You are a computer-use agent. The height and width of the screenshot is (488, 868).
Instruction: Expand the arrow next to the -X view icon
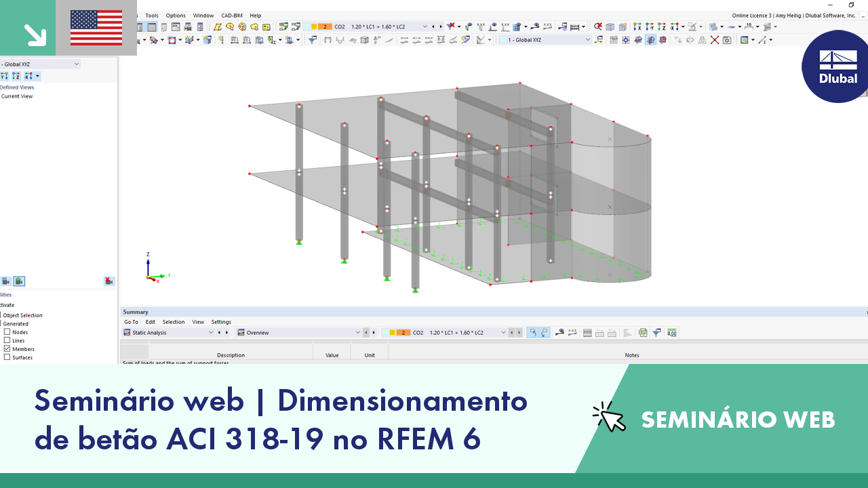point(682,27)
